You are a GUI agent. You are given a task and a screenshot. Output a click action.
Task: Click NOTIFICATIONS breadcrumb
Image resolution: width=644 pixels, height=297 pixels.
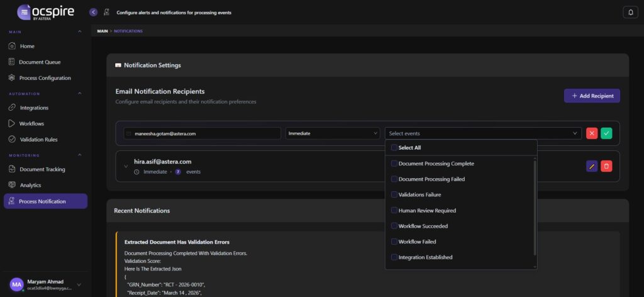128,31
